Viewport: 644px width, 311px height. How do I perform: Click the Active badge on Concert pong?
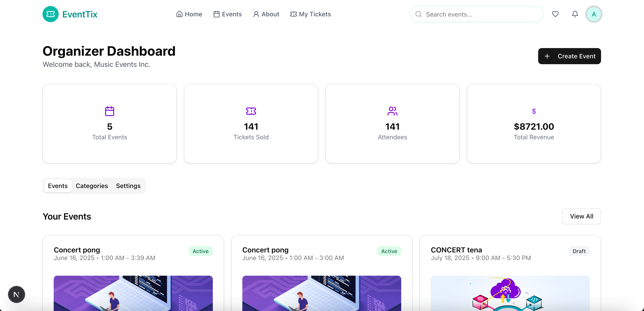tap(200, 251)
